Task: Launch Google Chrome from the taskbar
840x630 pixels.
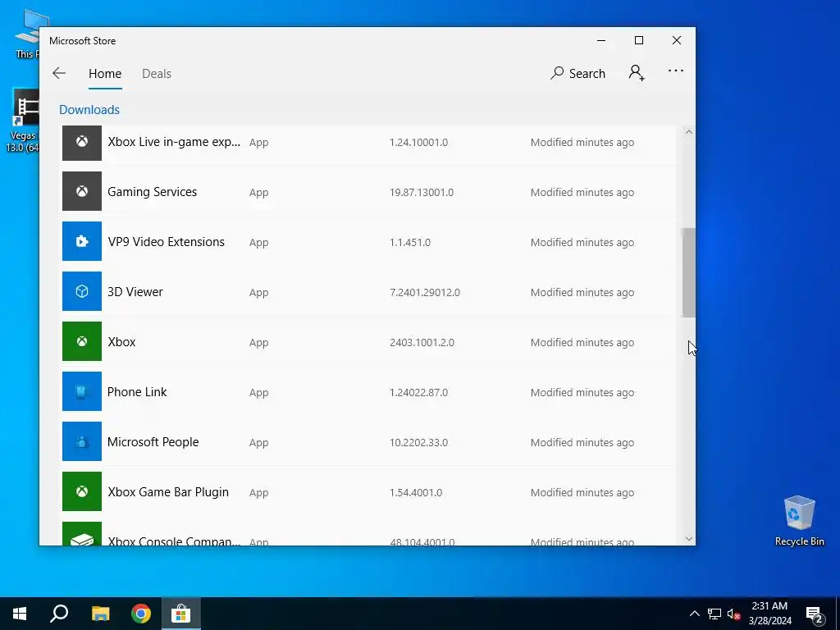Action: tap(141, 614)
